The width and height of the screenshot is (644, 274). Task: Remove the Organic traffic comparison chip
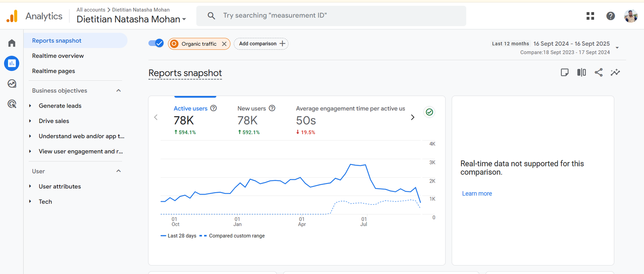[224, 44]
